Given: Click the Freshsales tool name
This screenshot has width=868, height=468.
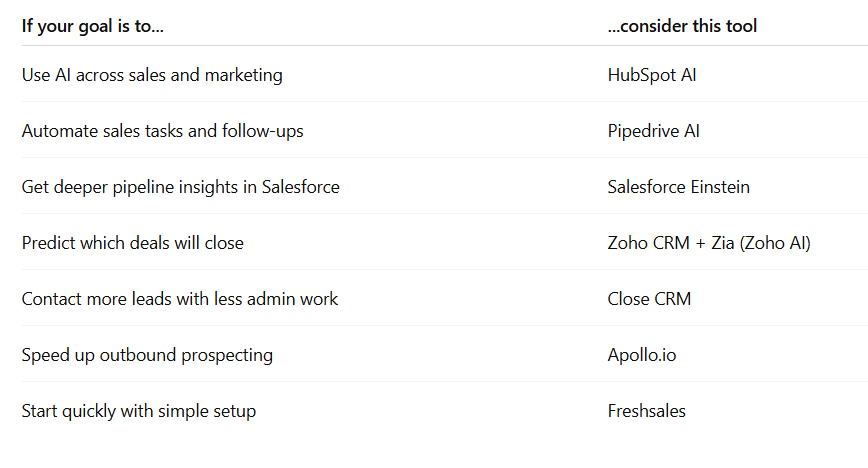Looking at the screenshot, I should [x=646, y=411].
